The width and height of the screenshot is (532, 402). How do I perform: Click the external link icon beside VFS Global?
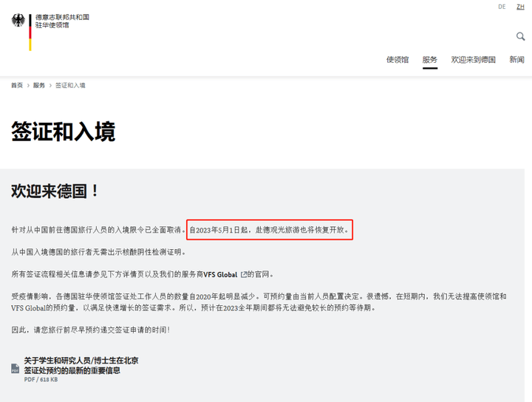[244, 275]
